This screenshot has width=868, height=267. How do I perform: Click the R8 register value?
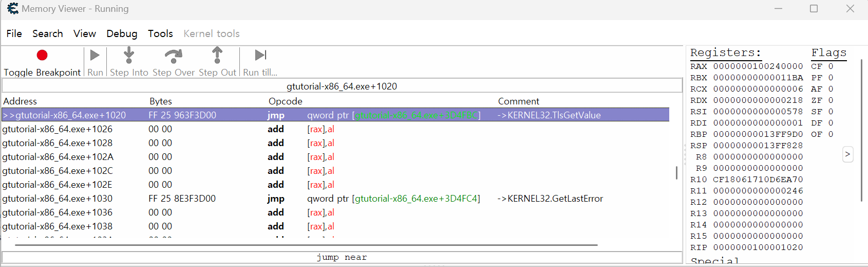758,157
